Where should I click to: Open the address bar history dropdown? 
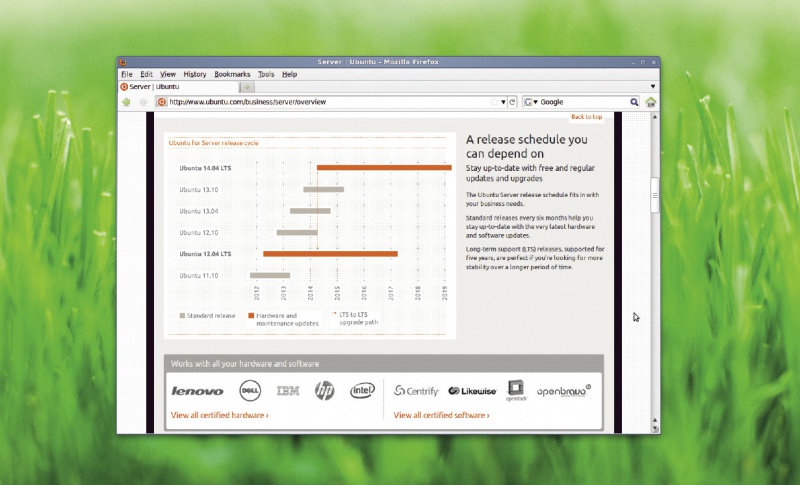point(503,102)
